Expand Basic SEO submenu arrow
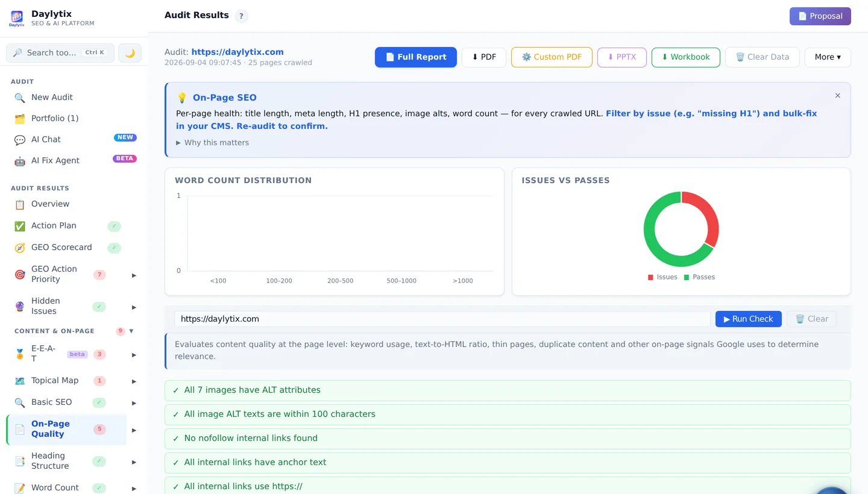This screenshot has height=494, width=868. [134, 403]
